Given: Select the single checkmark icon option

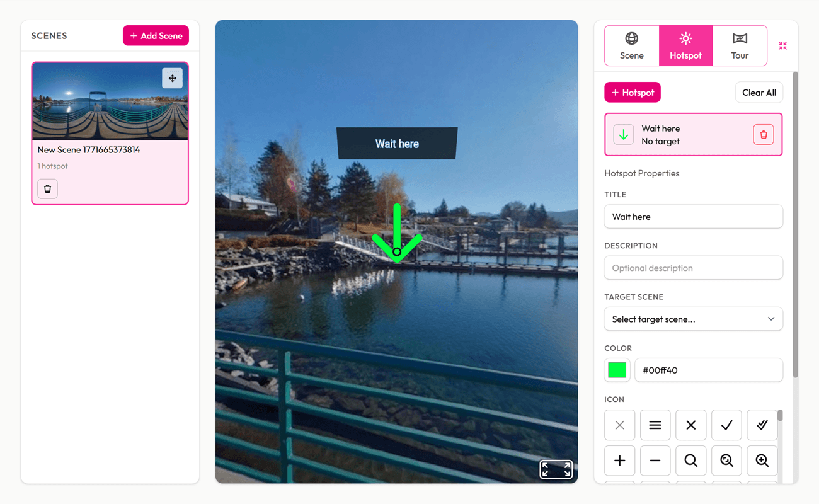Looking at the screenshot, I should 726,425.
